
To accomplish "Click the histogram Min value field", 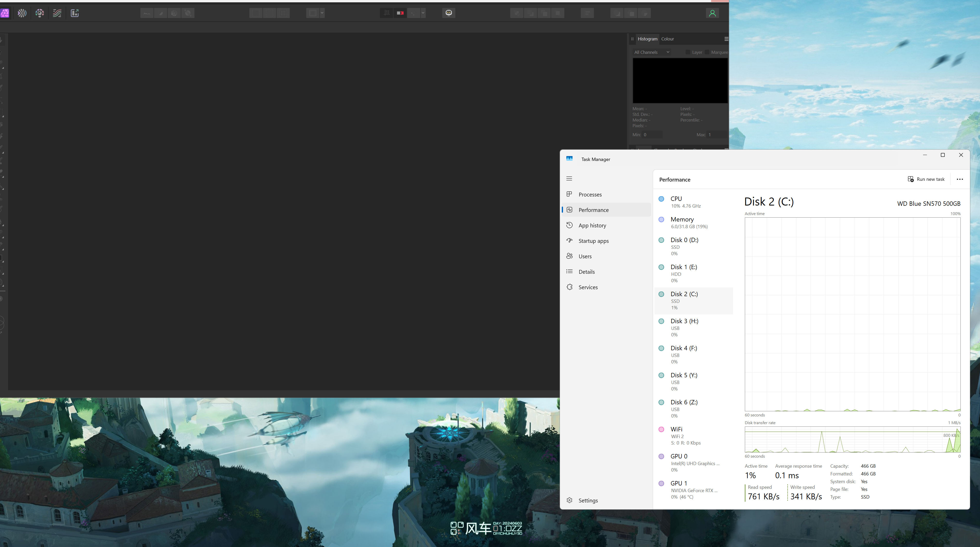I will pyautogui.click(x=652, y=135).
